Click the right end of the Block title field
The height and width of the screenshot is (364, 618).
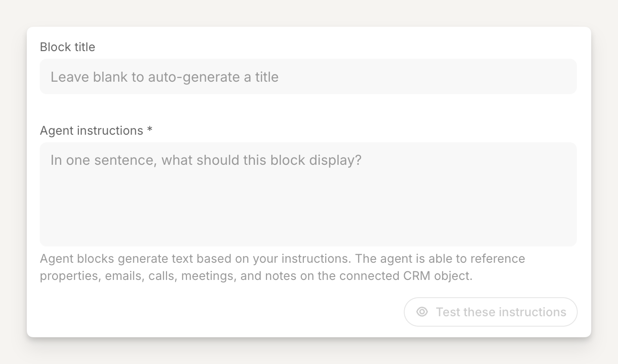[550, 76]
